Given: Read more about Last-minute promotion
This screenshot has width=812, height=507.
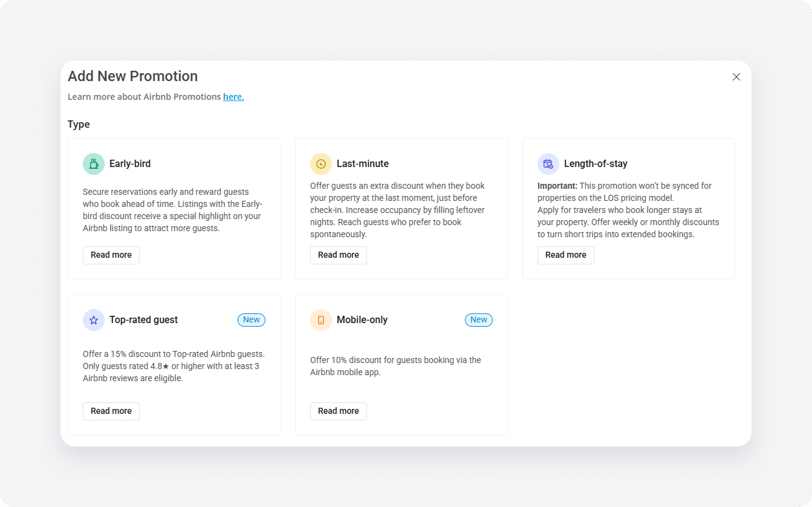Looking at the screenshot, I should point(339,255).
